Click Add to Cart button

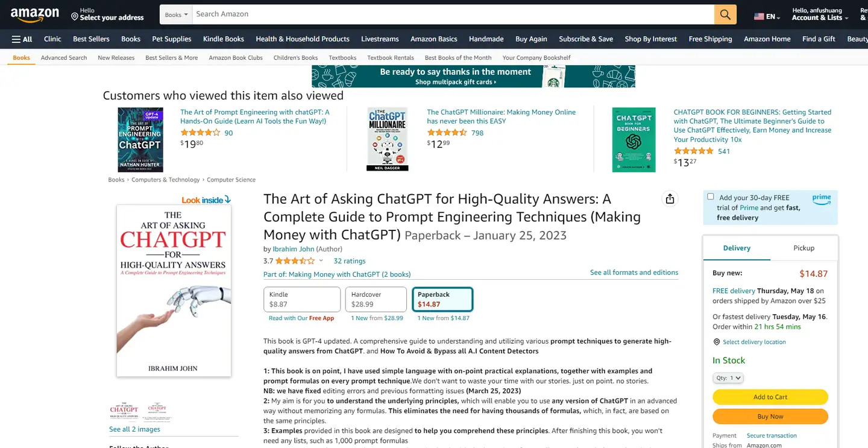pyautogui.click(x=770, y=397)
